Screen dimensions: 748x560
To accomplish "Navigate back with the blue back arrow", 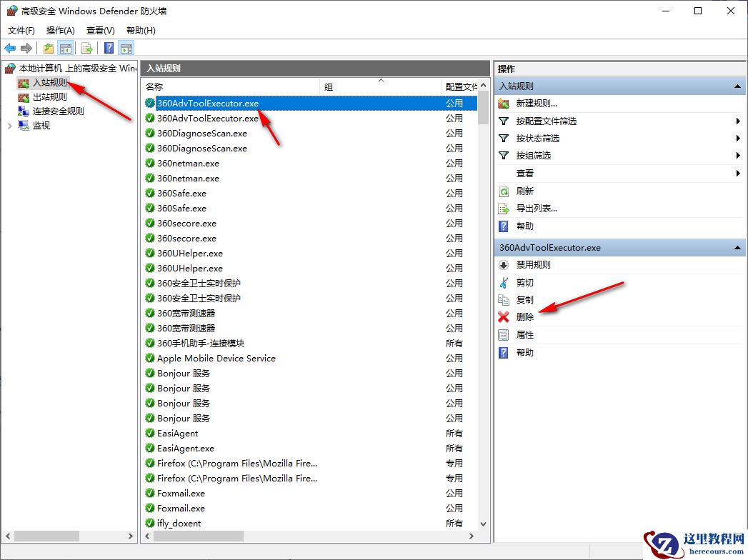I will click(9, 47).
